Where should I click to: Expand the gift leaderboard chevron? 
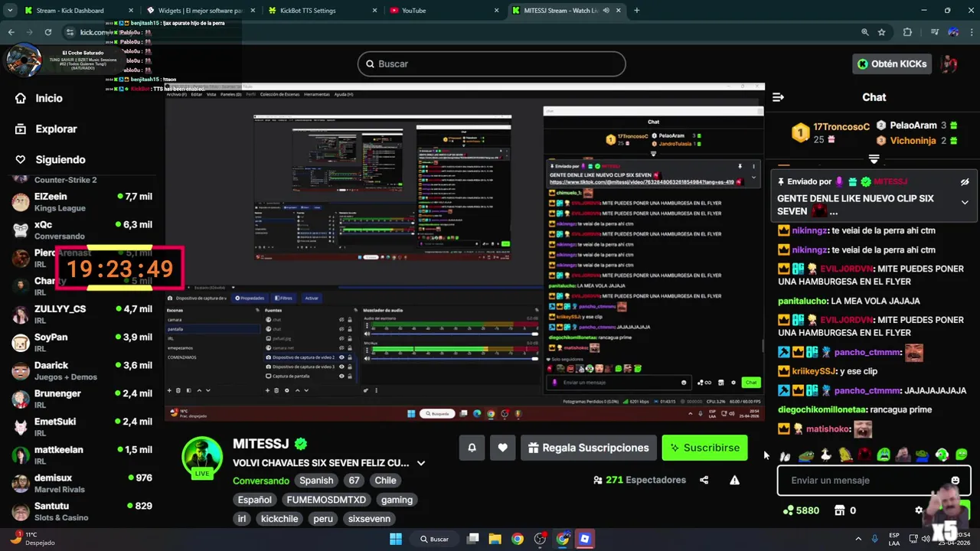tap(874, 159)
